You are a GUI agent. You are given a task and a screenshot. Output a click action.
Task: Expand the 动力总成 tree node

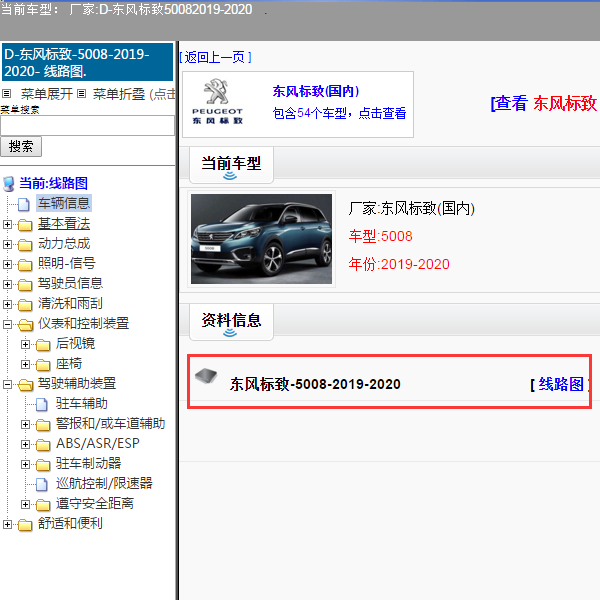pyautogui.click(x=7, y=244)
